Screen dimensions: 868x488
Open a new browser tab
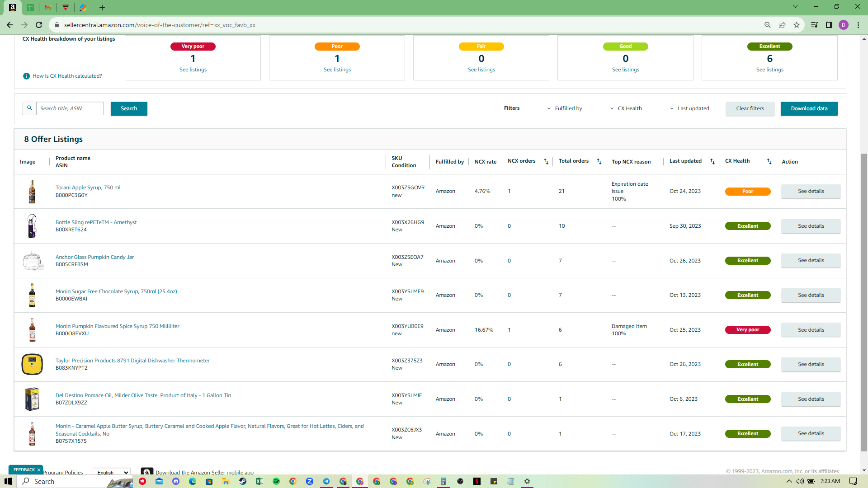(x=102, y=7)
